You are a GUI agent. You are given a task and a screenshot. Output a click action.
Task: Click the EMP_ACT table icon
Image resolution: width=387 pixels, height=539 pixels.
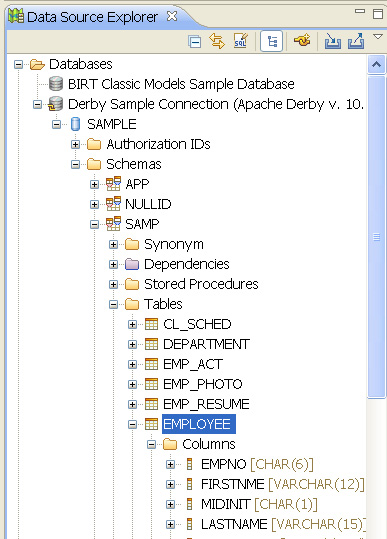point(151,364)
